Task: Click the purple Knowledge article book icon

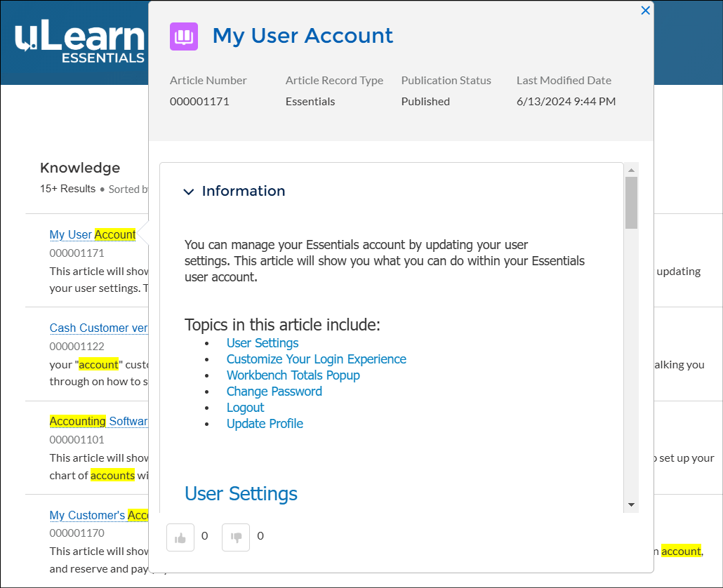Action: tap(184, 36)
